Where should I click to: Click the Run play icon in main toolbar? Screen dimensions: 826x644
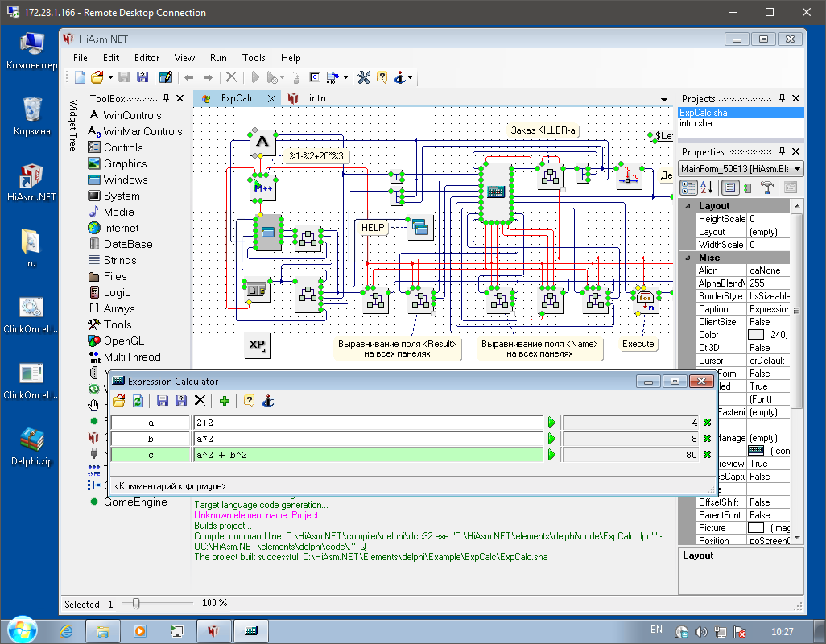(254, 77)
